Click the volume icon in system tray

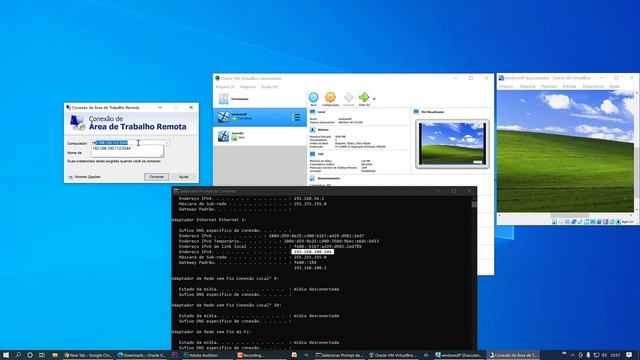604,355
